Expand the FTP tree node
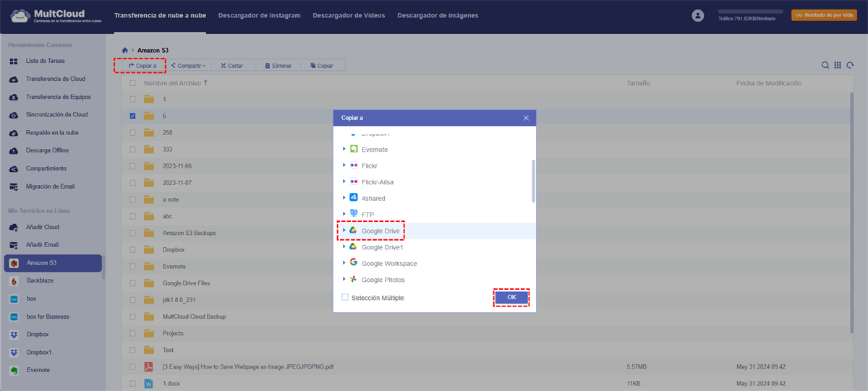The image size is (868, 391). click(344, 215)
